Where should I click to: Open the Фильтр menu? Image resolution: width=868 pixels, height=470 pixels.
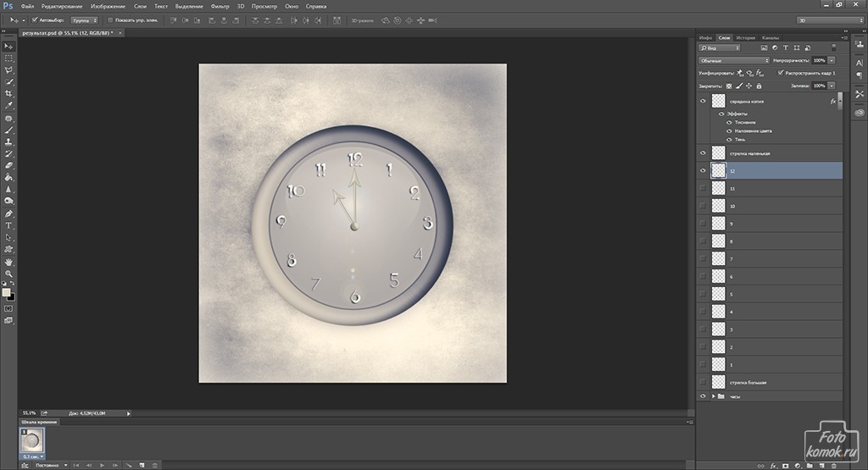(220, 6)
